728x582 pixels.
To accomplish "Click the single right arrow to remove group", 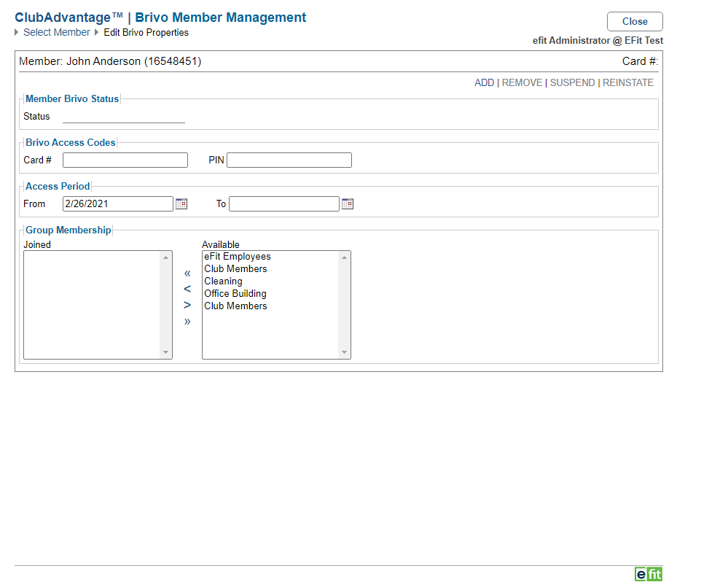I will [187, 305].
